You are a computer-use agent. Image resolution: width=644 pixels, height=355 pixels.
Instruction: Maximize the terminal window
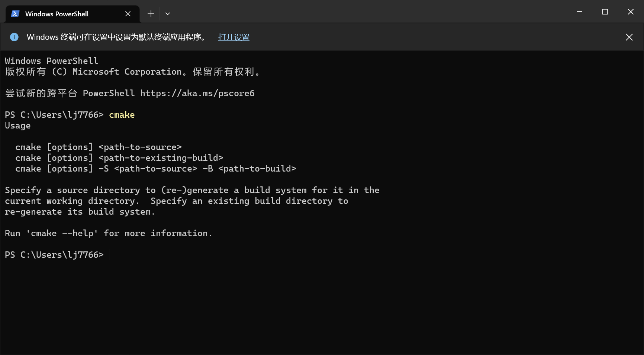point(605,12)
